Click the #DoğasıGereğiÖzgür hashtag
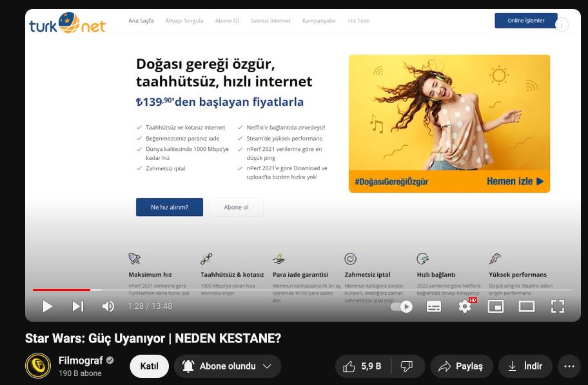Viewport: 588px width, 385px height. coord(391,182)
